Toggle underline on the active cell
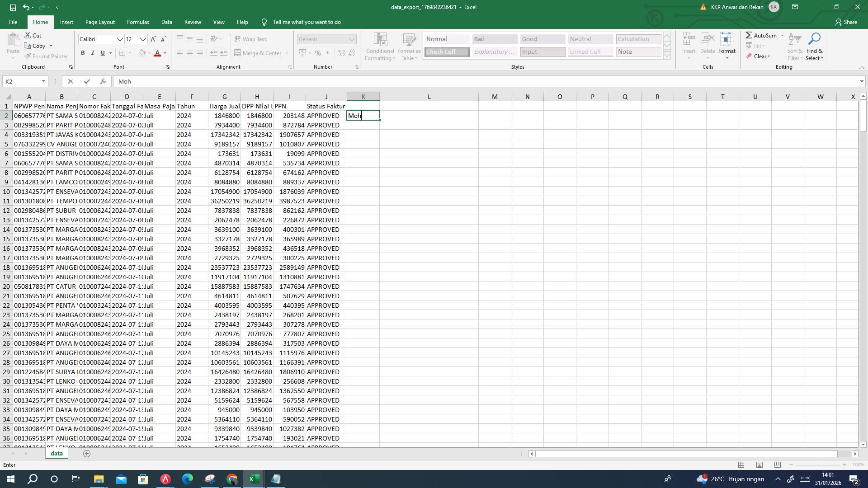 click(x=102, y=53)
